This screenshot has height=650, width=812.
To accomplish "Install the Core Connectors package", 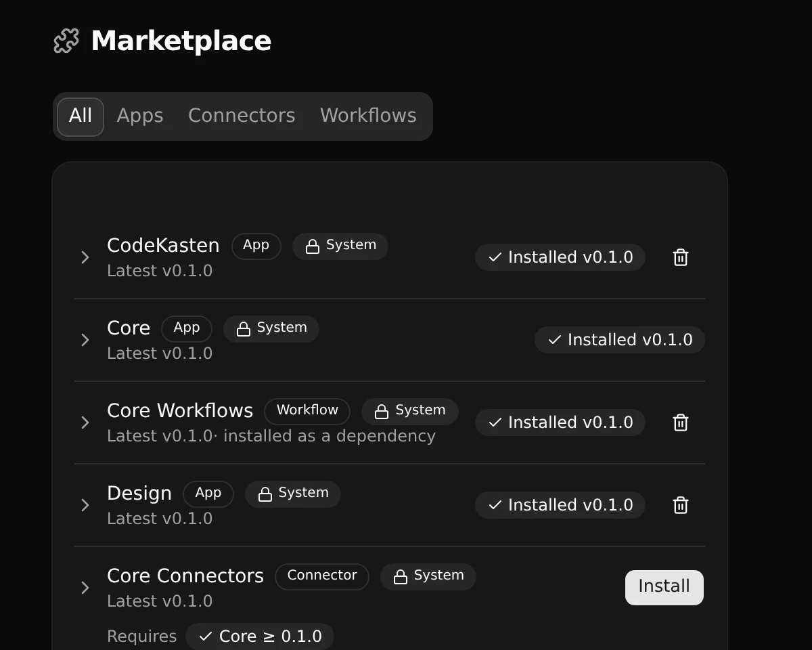I will coord(664,588).
